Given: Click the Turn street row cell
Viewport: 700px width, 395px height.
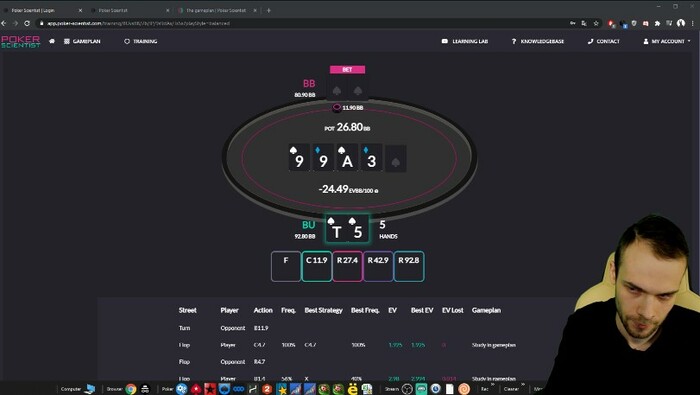Looking at the screenshot, I should (x=184, y=328).
